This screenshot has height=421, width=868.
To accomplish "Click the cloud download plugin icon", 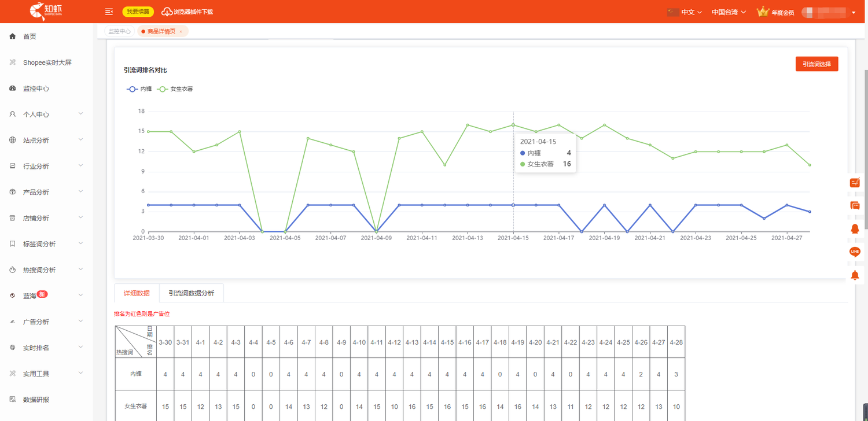I will 167,12.
